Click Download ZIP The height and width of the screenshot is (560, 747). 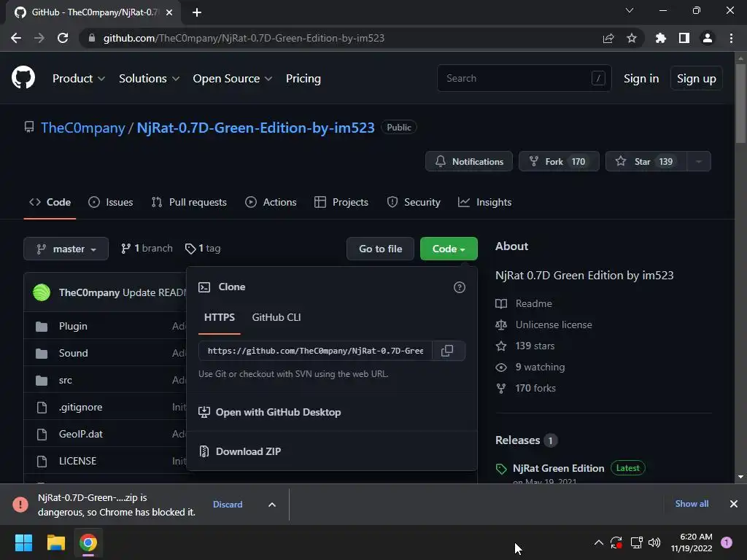(x=248, y=451)
